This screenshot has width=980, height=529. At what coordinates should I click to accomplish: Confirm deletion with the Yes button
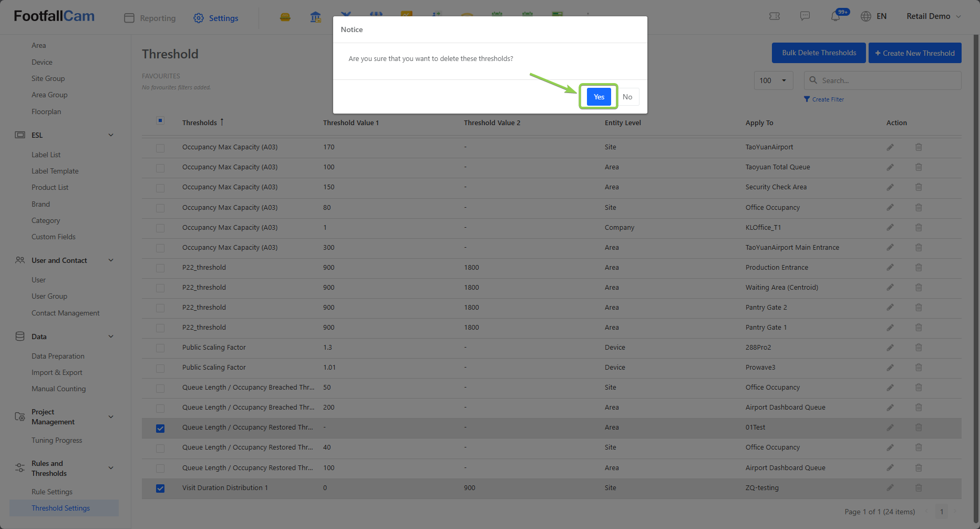click(599, 97)
